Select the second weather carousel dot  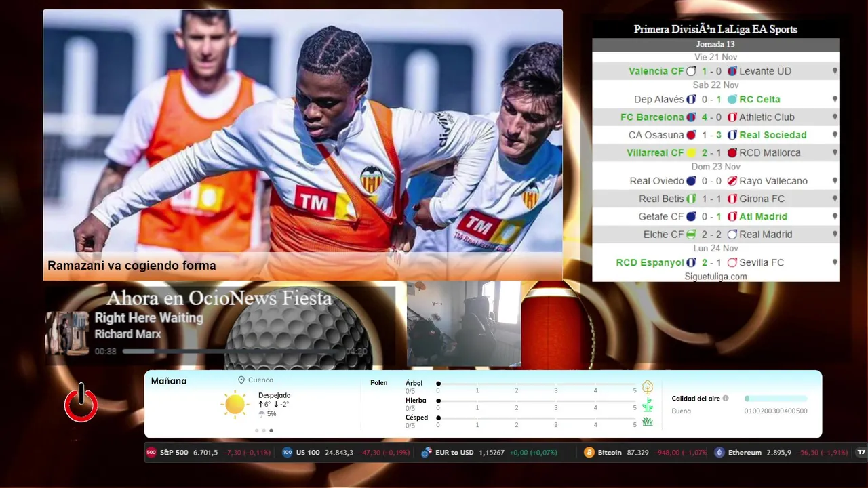[264, 430]
